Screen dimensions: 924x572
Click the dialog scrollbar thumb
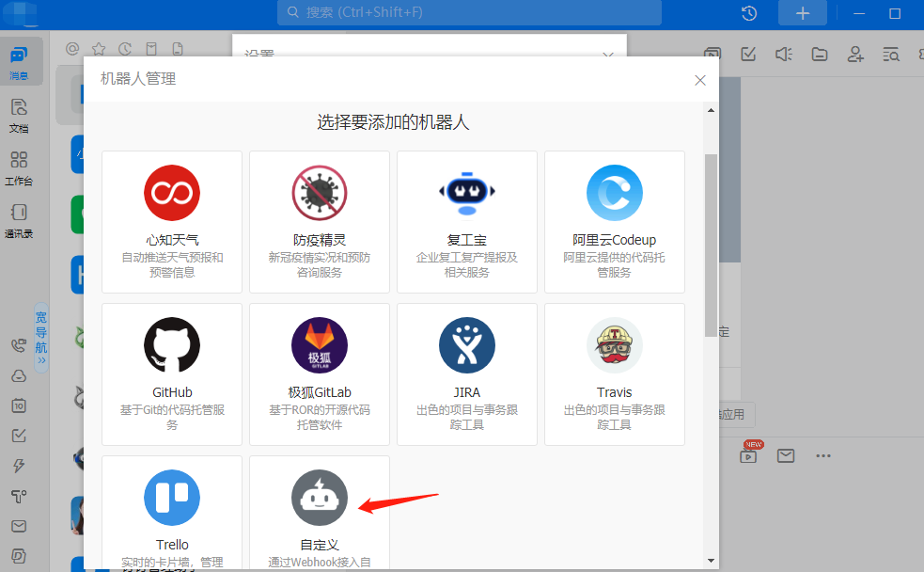pos(711,246)
